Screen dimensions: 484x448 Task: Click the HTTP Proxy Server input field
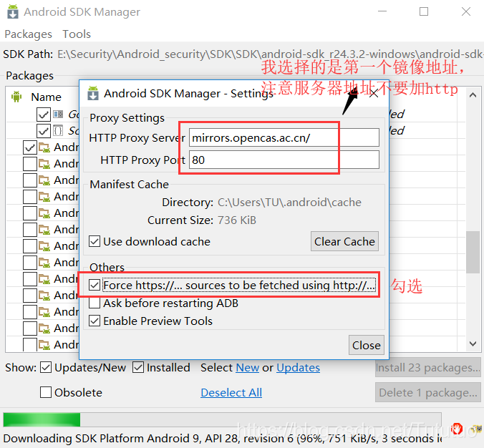pos(284,137)
